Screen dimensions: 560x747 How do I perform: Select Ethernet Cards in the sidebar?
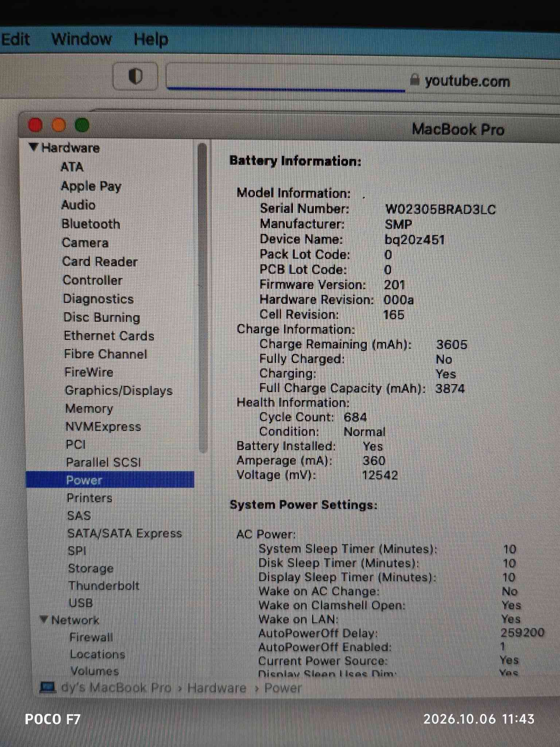(x=109, y=336)
